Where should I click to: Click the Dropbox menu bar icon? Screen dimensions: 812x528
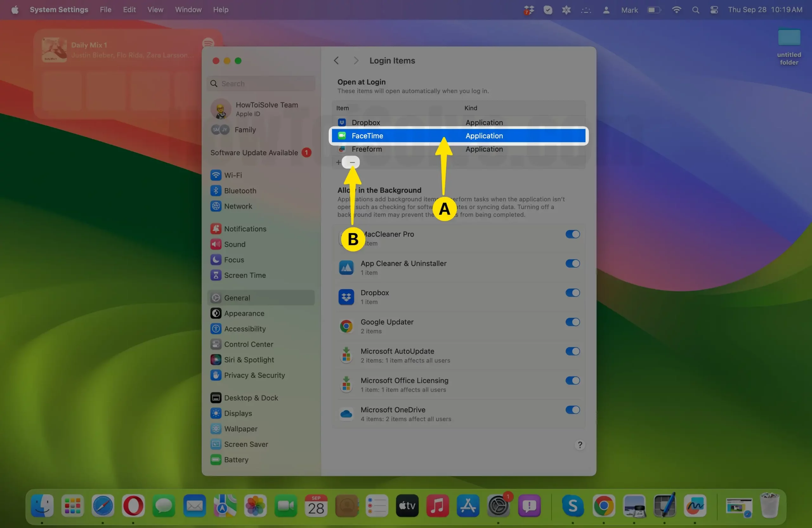(x=528, y=10)
